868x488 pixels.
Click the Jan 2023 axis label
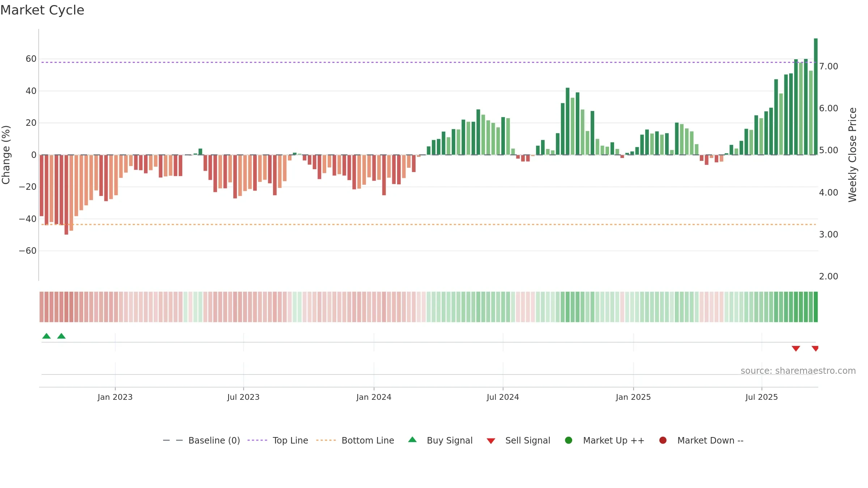pyautogui.click(x=115, y=397)
